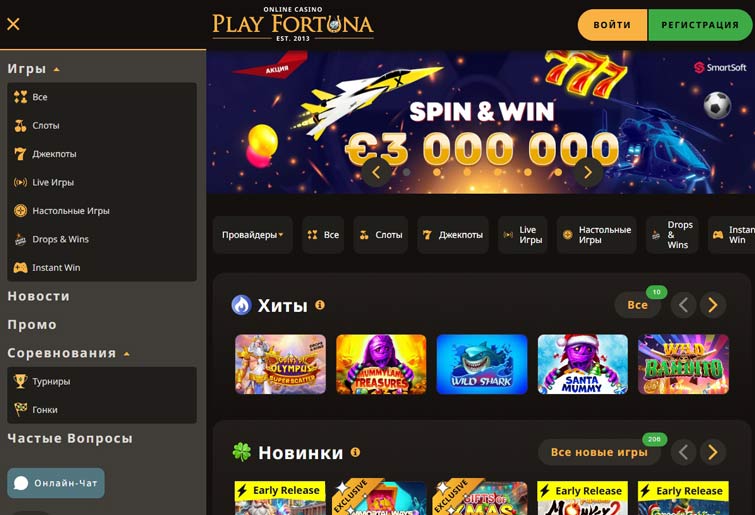The height and width of the screenshot is (515, 755).
Task: Select Drops & Wins category tab
Action: tap(672, 235)
